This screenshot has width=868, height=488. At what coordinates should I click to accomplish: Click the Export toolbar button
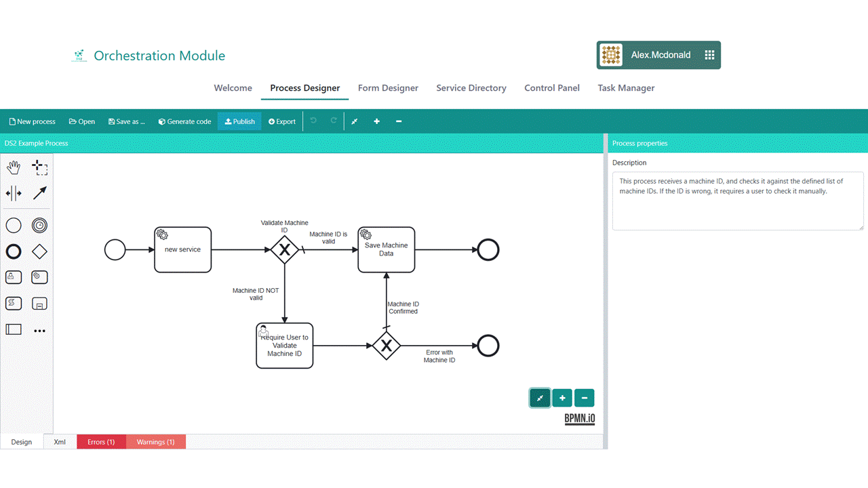click(282, 122)
